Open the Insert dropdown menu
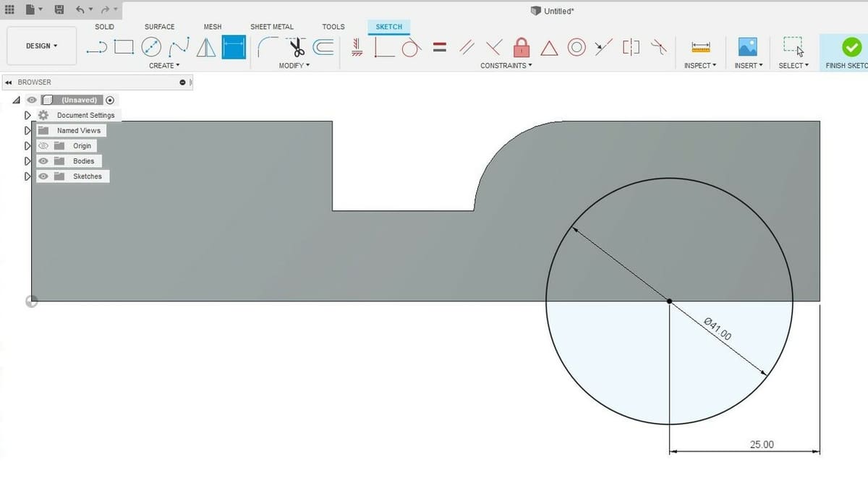The height and width of the screenshot is (488, 868). [x=748, y=66]
